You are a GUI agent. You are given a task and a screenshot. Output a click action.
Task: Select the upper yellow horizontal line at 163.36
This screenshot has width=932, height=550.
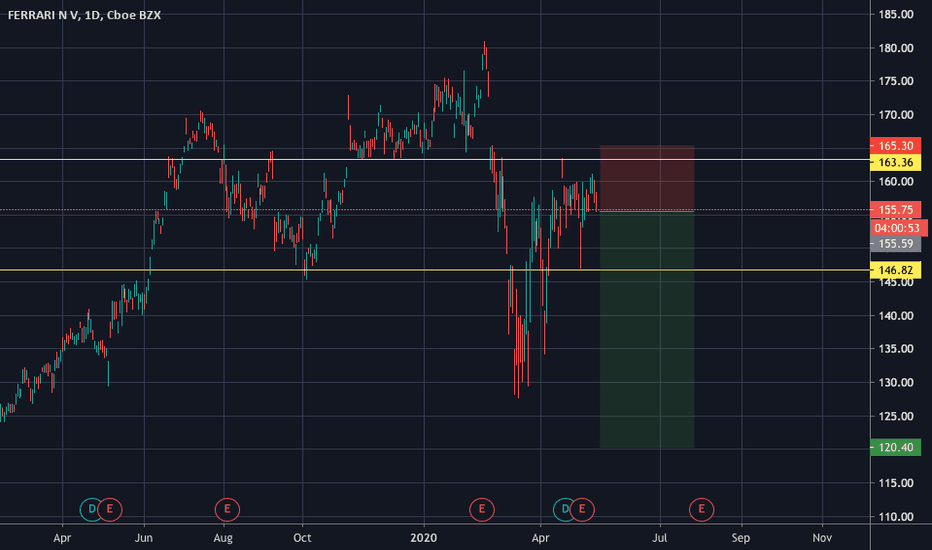[434, 159]
